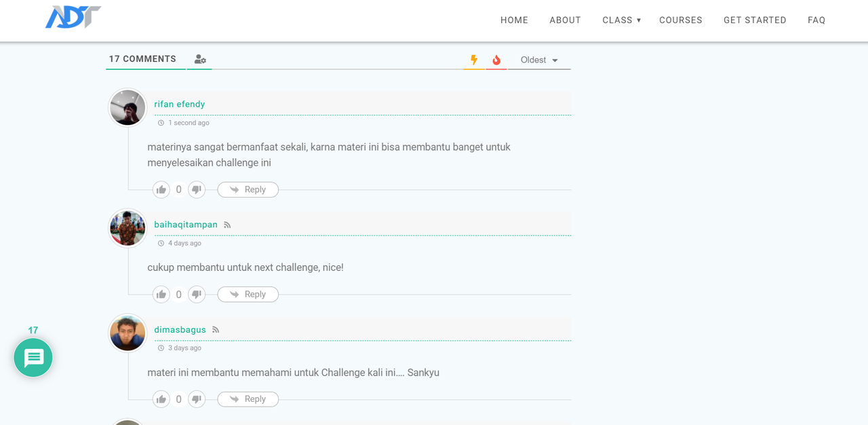Click vote count of rifan efendy's comment
Screen dimensions: 868x425
pyautogui.click(x=179, y=189)
